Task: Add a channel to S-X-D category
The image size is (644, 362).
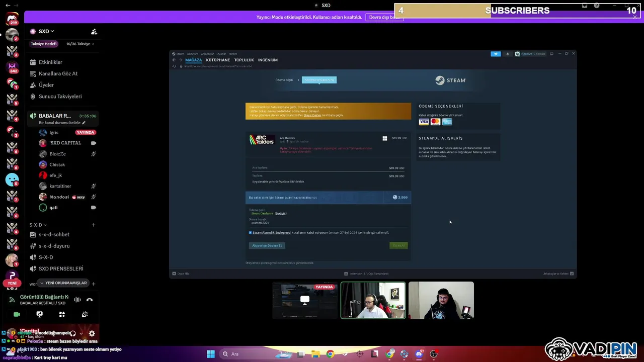Action: [x=93, y=225]
